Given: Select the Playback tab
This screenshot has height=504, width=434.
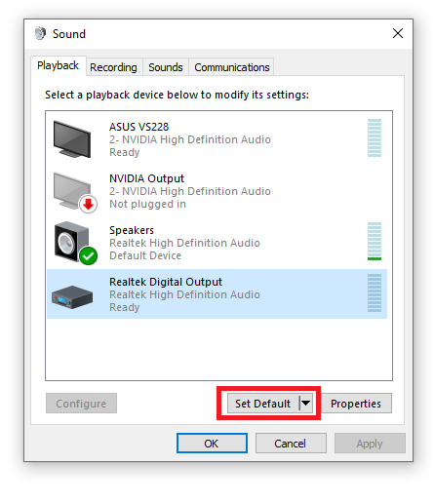Looking at the screenshot, I should [x=59, y=65].
